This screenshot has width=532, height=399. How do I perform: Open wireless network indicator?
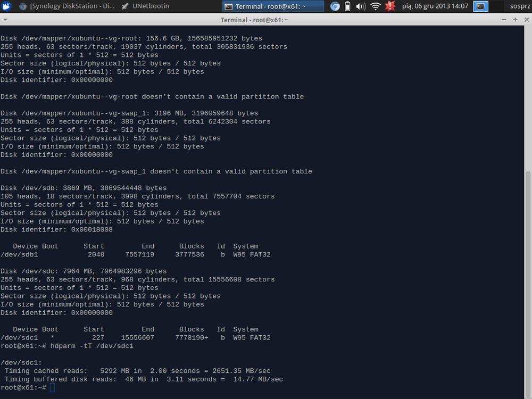tap(375, 6)
